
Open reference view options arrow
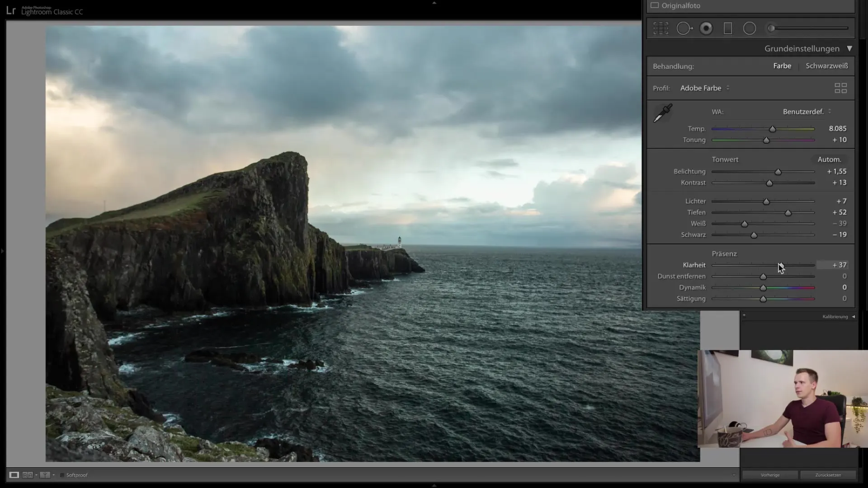(x=53, y=475)
